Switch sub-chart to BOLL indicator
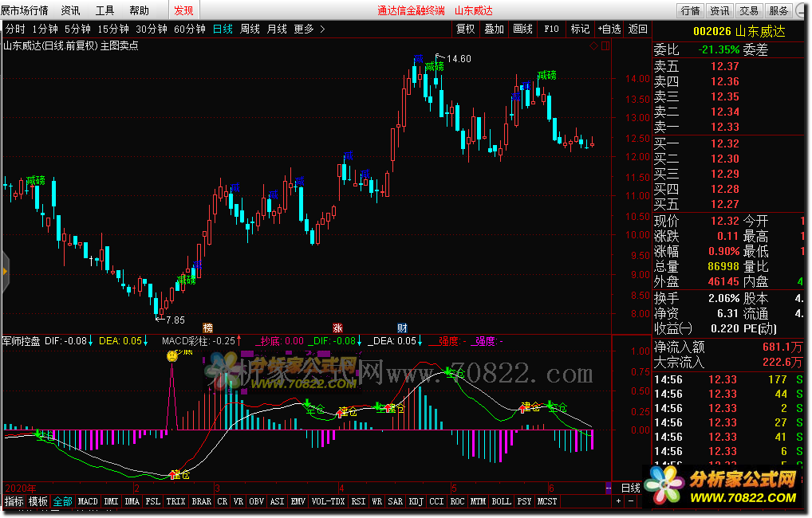The image size is (812, 518). tap(501, 501)
